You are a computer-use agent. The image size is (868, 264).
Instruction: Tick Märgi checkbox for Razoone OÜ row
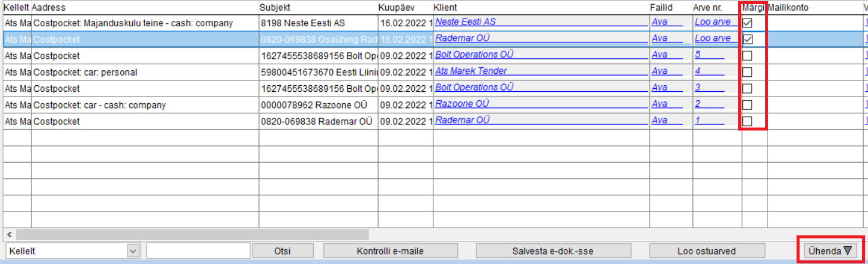pos(748,105)
